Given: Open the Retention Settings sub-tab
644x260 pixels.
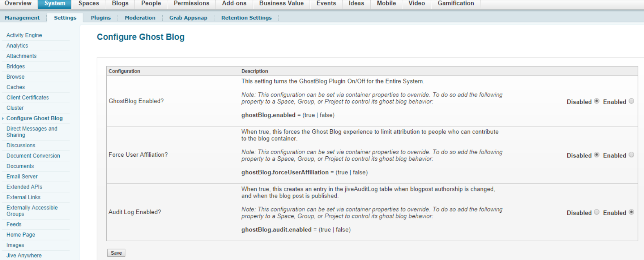Looking at the screenshot, I should [247, 18].
